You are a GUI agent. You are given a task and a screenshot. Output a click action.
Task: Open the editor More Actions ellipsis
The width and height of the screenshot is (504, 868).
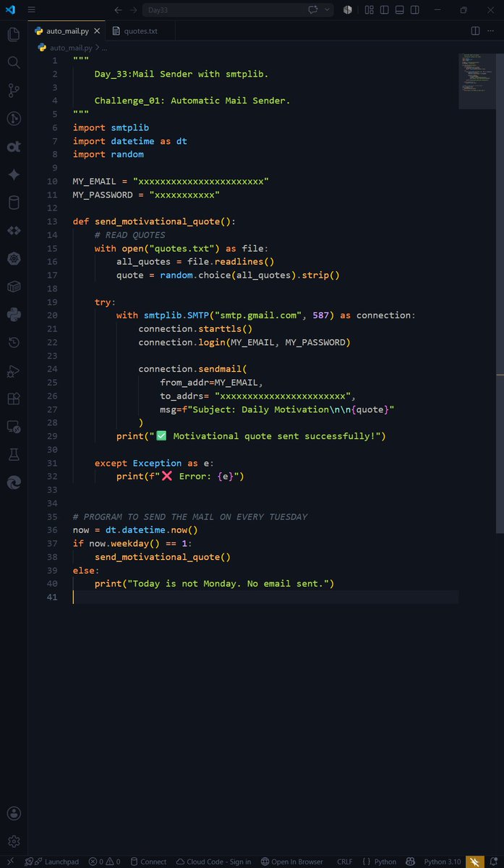click(492, 31)
